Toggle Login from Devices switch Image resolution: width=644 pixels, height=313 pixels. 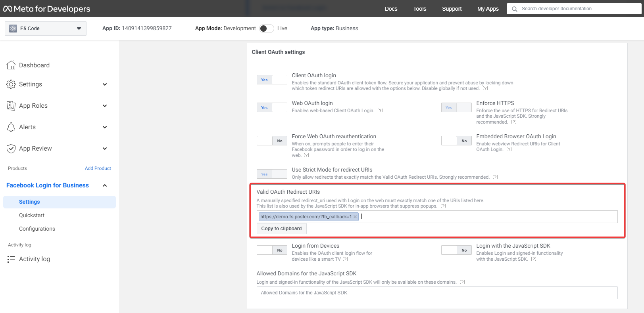click(x=272, y=250)
